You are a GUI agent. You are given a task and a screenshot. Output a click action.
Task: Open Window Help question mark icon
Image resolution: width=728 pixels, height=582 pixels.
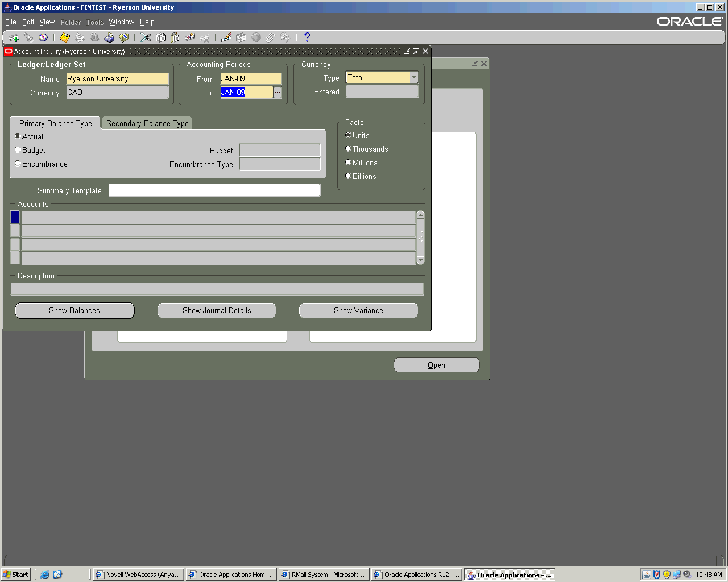[307, 38]
